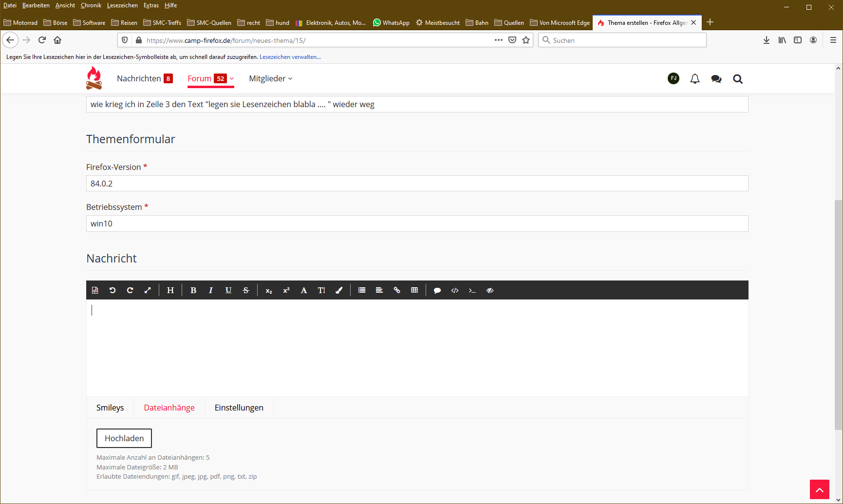Switch to the Dateianhänge tab

(x=169, y=408)
